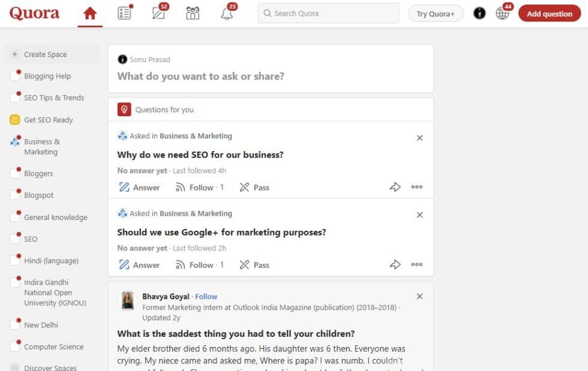Follow the Google+ marketing question
The width and height of the screenshot is (588, 371).
tap(199, 265)
